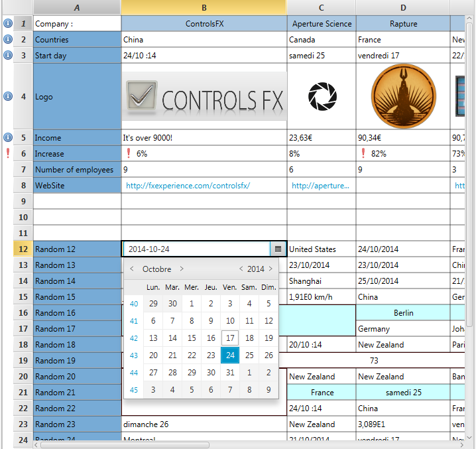Open the calendar button in the date editor
476x449 pixels.
278,249
